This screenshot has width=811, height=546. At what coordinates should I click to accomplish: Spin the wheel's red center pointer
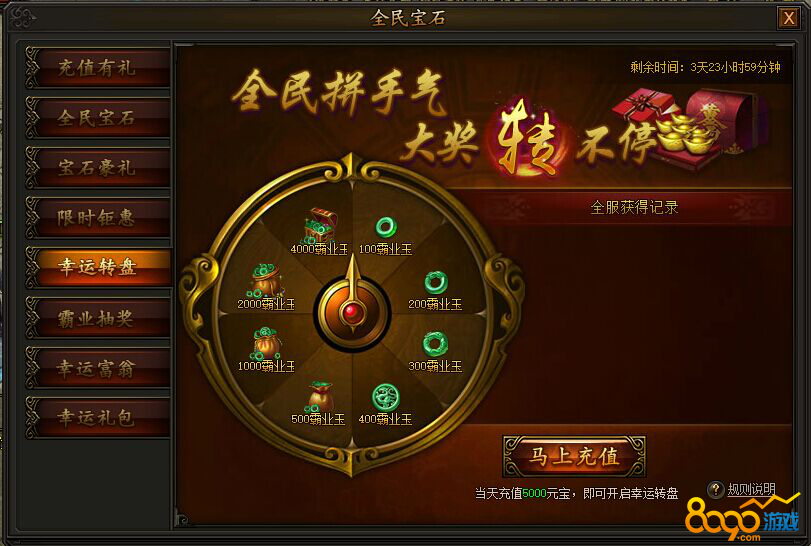tap(353, 312)
